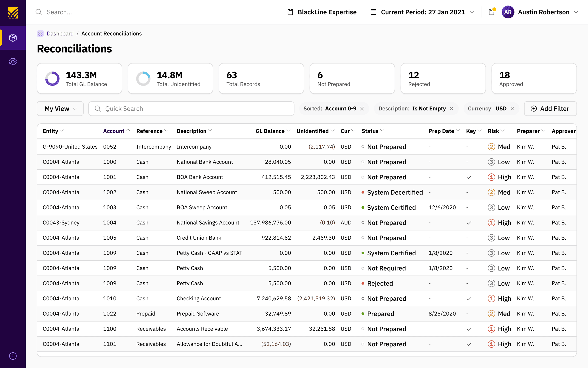Click the key checkmark on Allowance for Doubtful row
588x368 pixels.
click(x=469, y=344)
